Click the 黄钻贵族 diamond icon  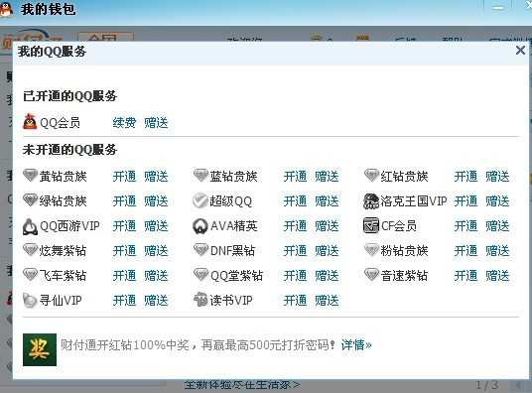[30, 176]
